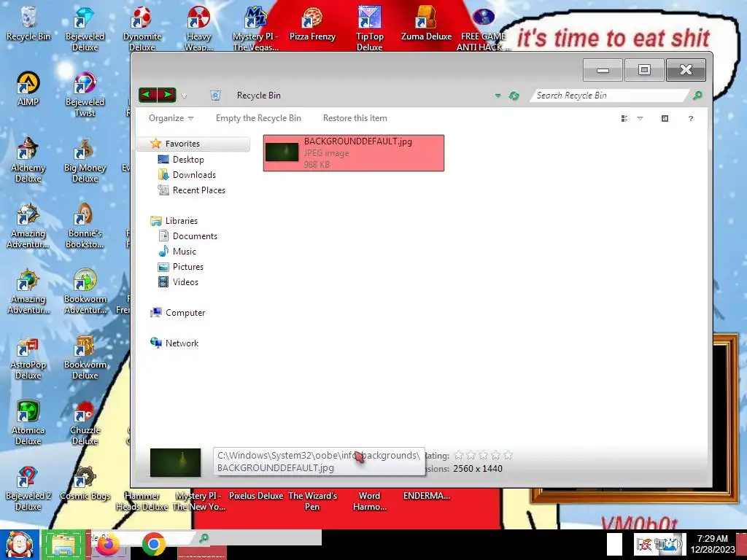Click the taskbar clock showing 7:29 AM
Image resolution: width=747 pixels, height=560 pixels.
[713, 544]
